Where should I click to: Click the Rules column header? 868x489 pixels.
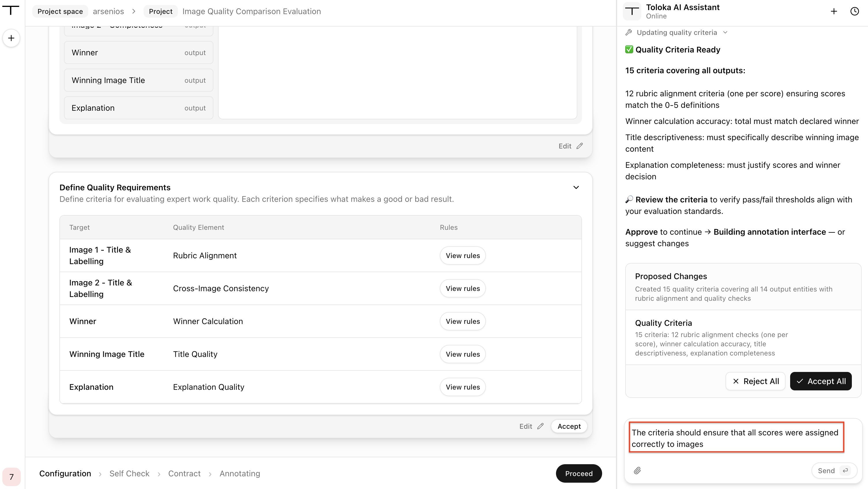tap(448, 227)
